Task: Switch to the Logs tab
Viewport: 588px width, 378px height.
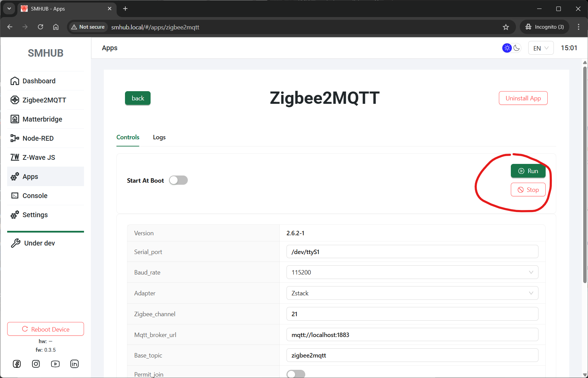Action: [159, 137]
